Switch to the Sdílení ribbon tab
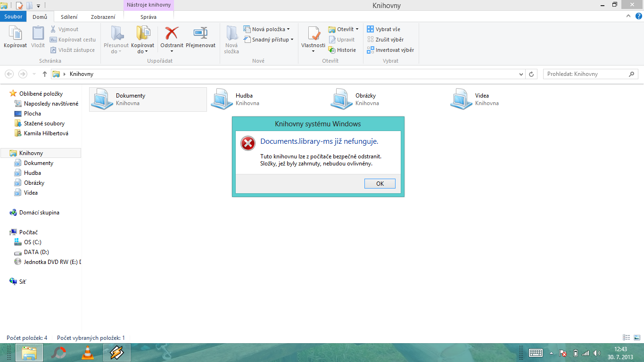The image size is (644, 362). pyautogui.click(x=69, y=17)
